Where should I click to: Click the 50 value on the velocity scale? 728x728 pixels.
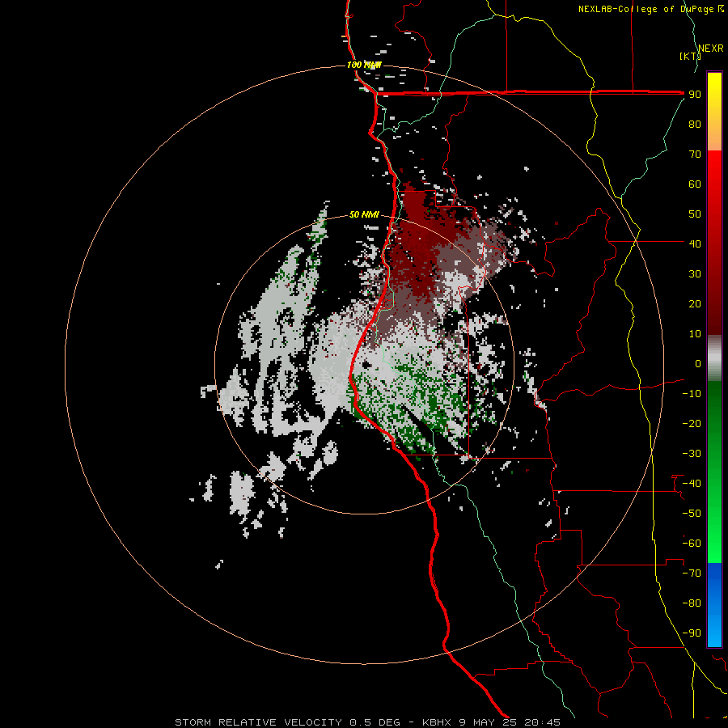point(695,214)
